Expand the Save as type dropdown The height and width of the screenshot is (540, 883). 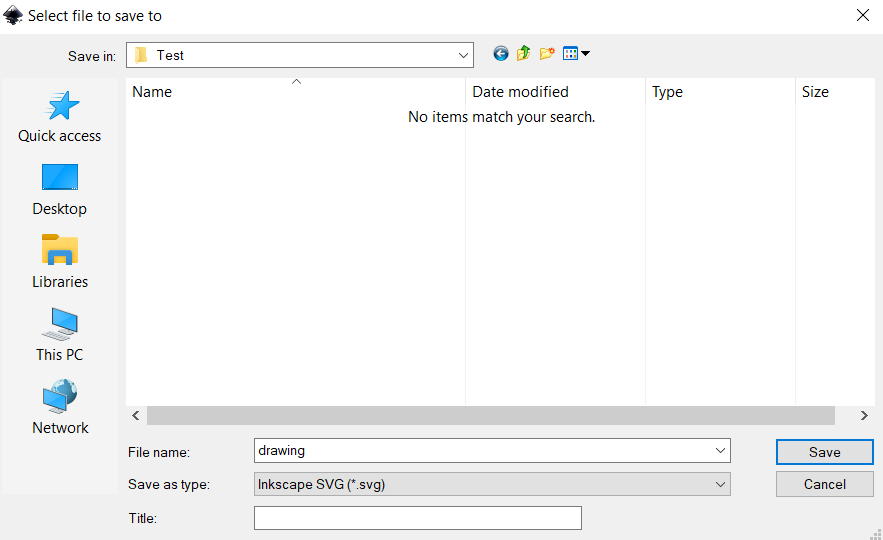click(721, 484)
